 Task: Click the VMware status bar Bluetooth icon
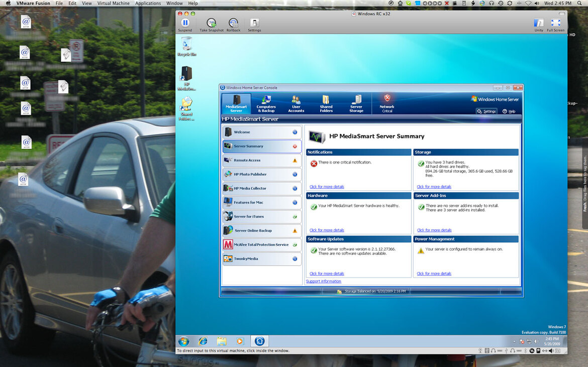[525, 351]
